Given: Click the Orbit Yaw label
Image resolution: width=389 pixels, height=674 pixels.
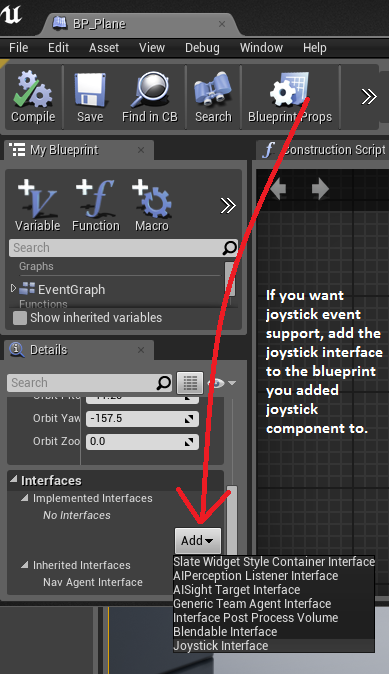Looking at the screenshot, I should click(x=57, y=418).
